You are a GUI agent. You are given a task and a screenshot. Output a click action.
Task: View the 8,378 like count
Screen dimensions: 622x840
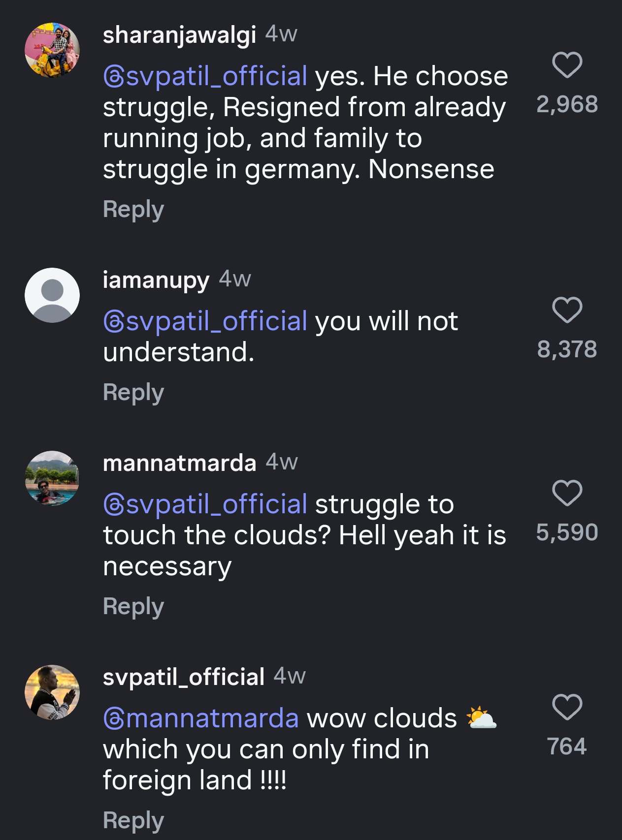(567, 349)
